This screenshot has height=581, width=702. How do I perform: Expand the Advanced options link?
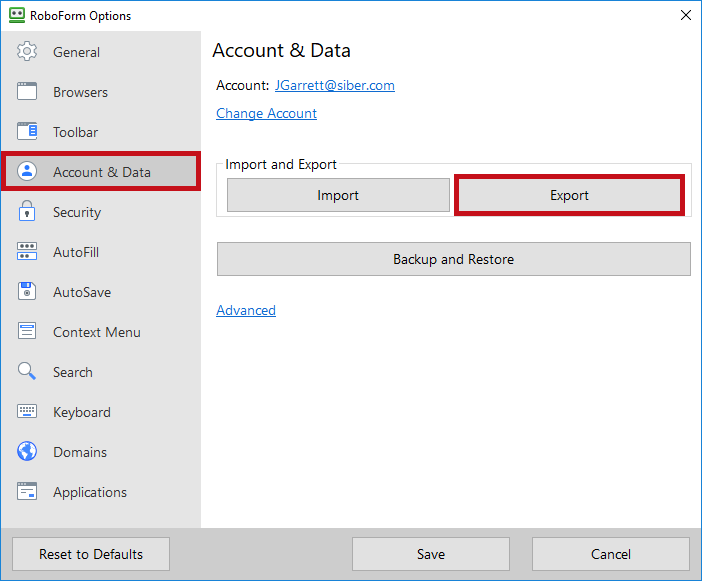click(x=246, y=310)
